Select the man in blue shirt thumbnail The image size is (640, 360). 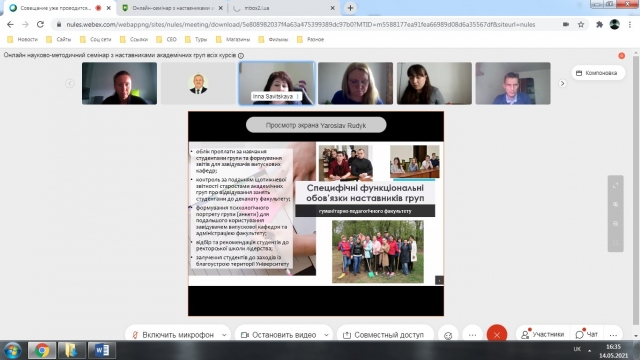tap(513, 83)
